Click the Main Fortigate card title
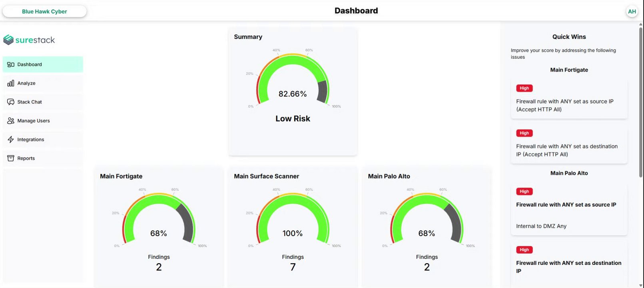This screenshot has height=288, width=644. (121, 176)
